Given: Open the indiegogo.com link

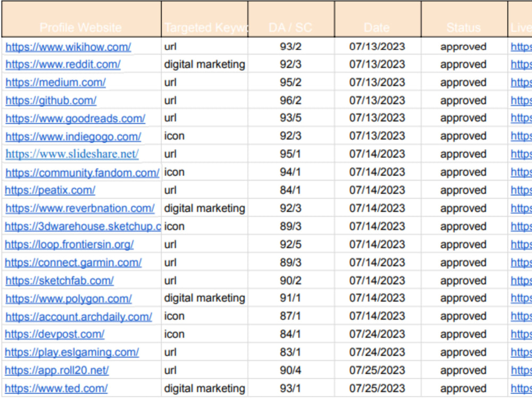Looking at the screenshot, I should point(73,136).
